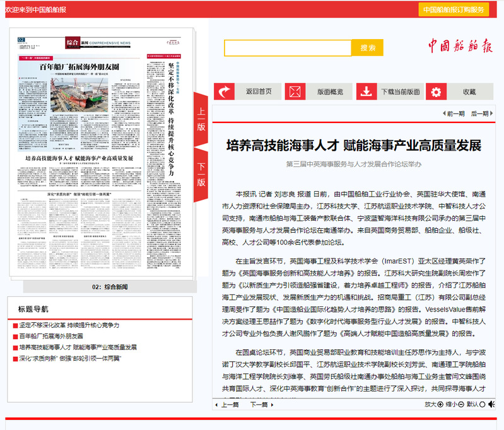
Task: Go to previous issue via 前一期
Action: (x=452, y=113)
